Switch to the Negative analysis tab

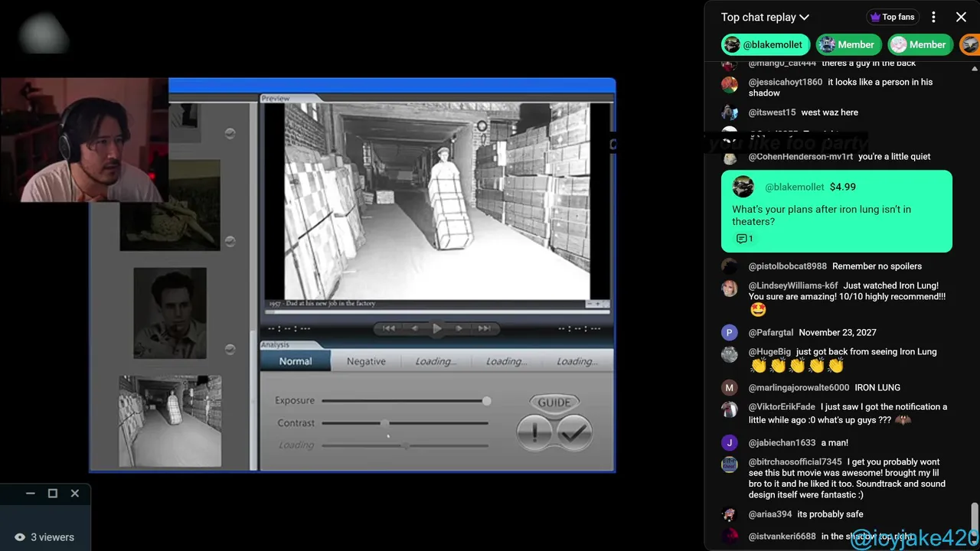[366, 361]
